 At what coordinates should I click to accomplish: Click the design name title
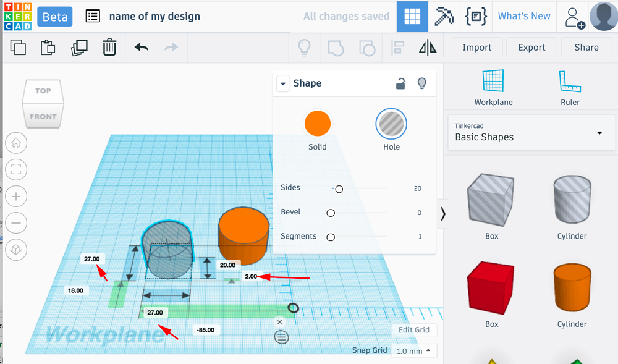[x=154, y=17]
